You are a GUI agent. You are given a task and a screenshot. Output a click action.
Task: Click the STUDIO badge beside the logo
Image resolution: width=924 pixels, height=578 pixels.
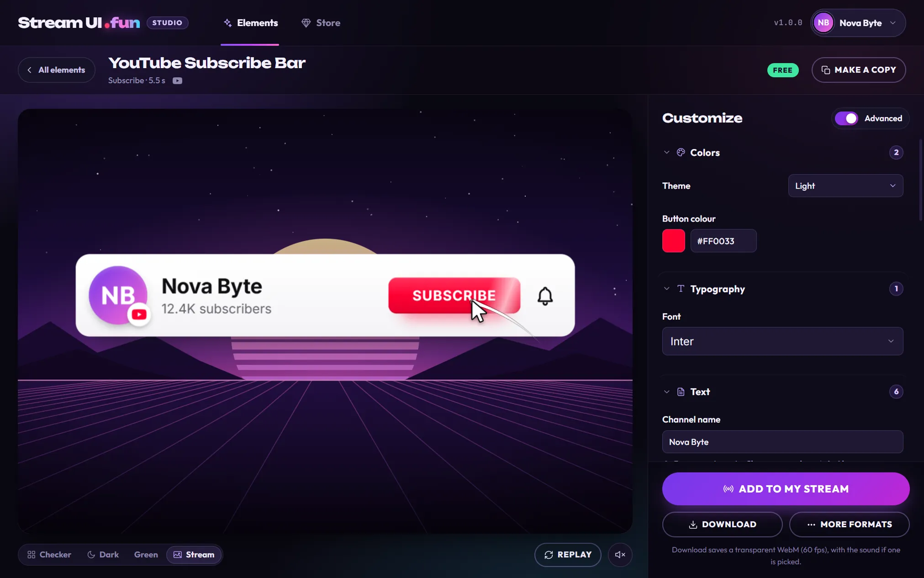click(x=167, y=23)
